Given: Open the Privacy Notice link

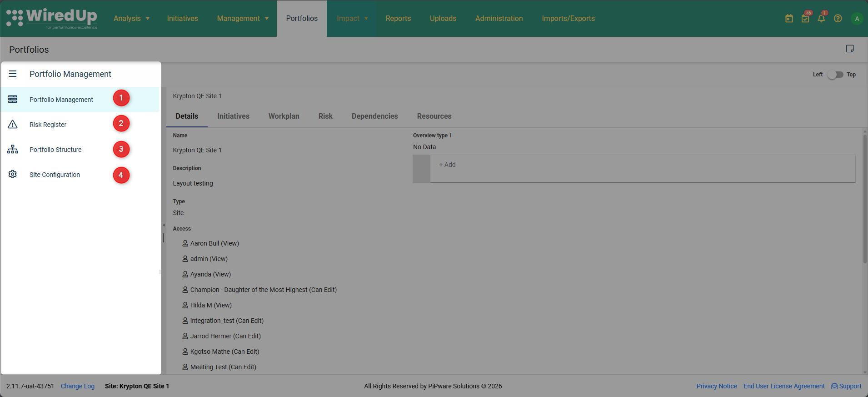Looking at the screenshot, I should coord(717,386).
